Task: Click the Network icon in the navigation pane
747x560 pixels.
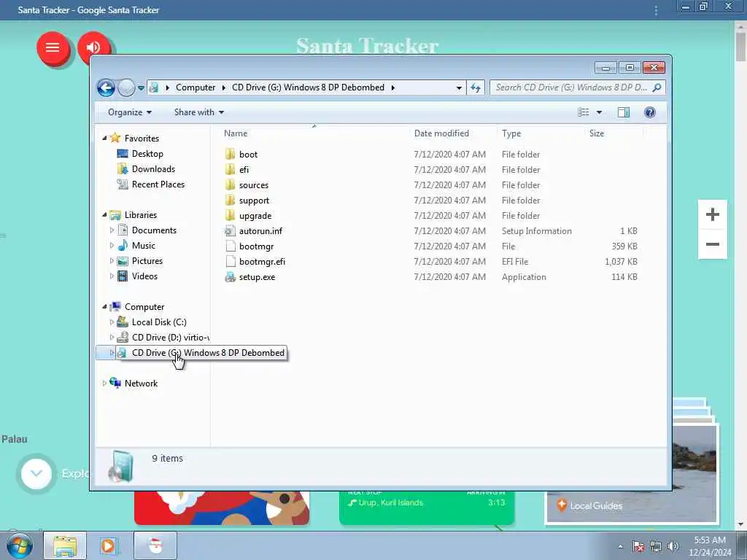Action: click(x=115, y=383)
